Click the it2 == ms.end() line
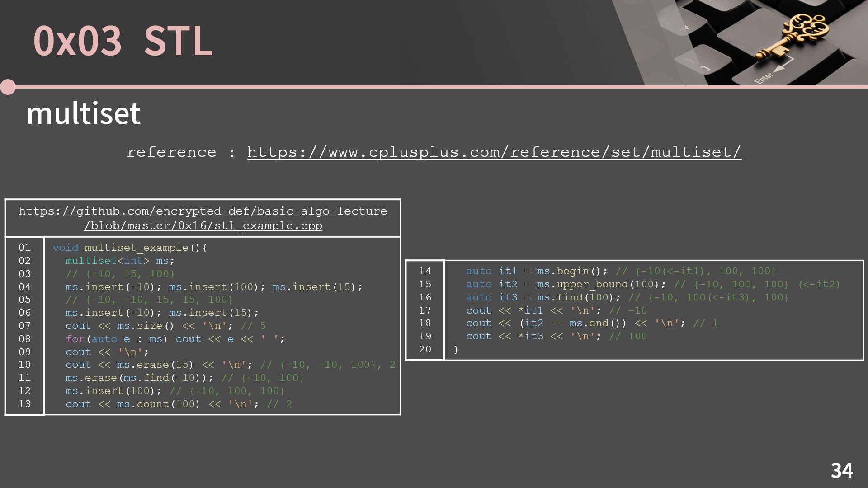Image resolution: width=868 pixels, height=488 pixels. [x=592, y=323]
